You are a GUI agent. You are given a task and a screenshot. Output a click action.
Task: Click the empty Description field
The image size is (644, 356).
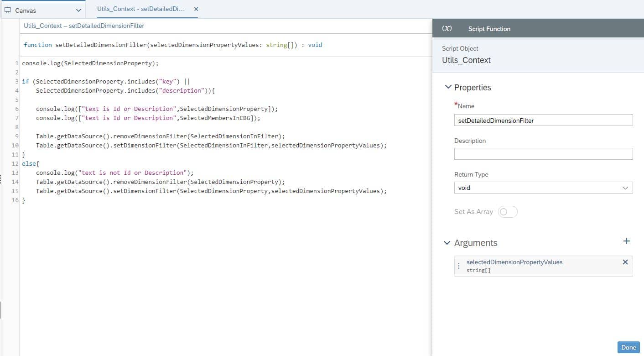pos(543,153)
